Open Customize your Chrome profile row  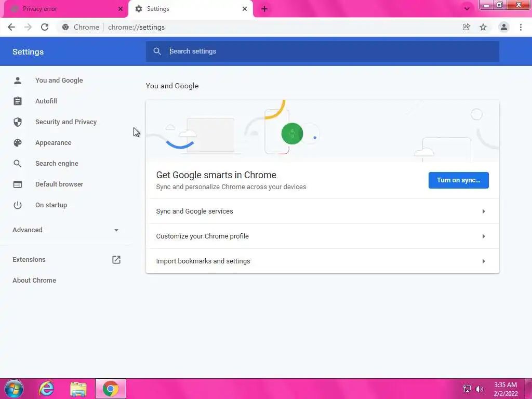(322, 236)
